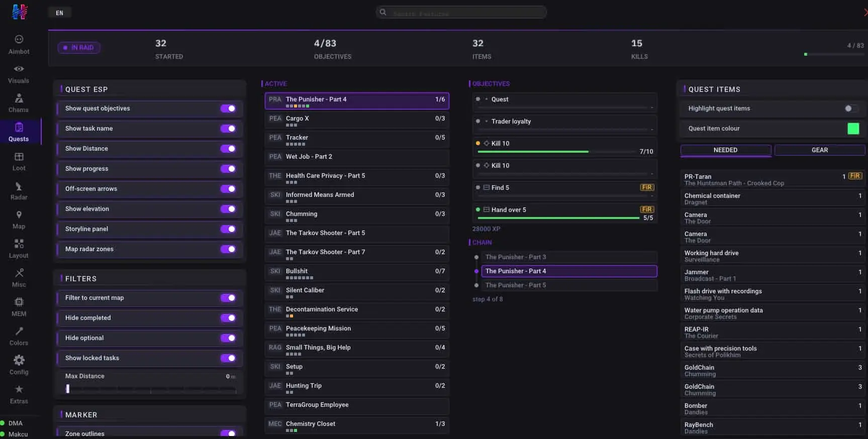Select the Tracker quest row
Image resolution: width=868 pixels, height=439 pixels.
[x=357, y=139]
